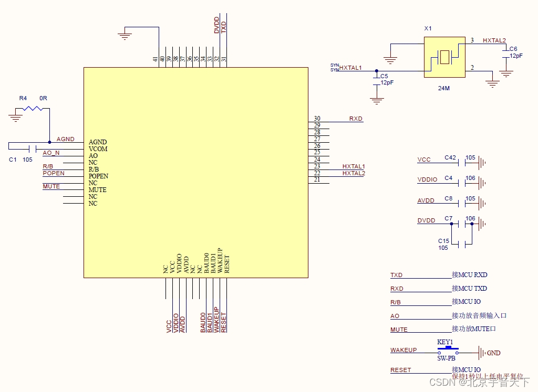Select the 接MCU RXD note
538x392 pixels.
(469, 274)
